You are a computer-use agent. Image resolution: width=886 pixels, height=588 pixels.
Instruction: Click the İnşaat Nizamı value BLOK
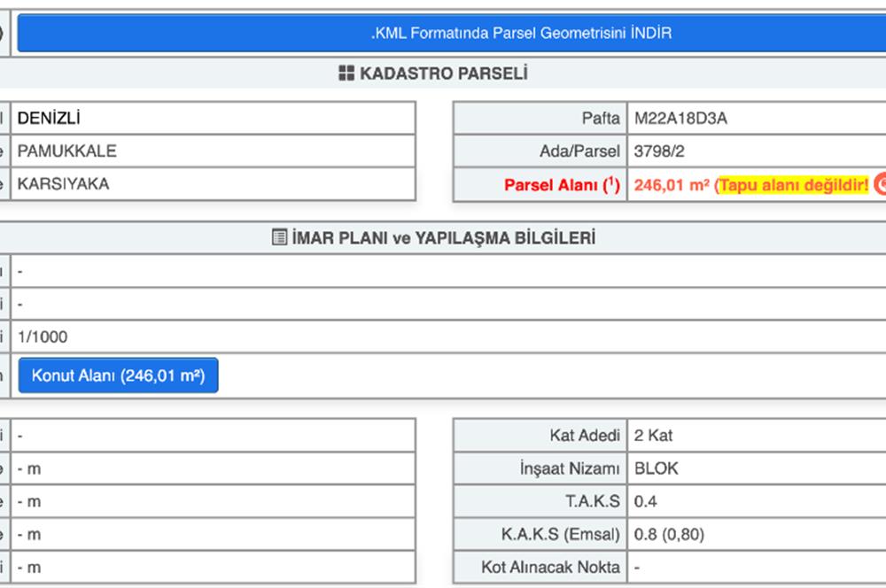tap(657, 468)
